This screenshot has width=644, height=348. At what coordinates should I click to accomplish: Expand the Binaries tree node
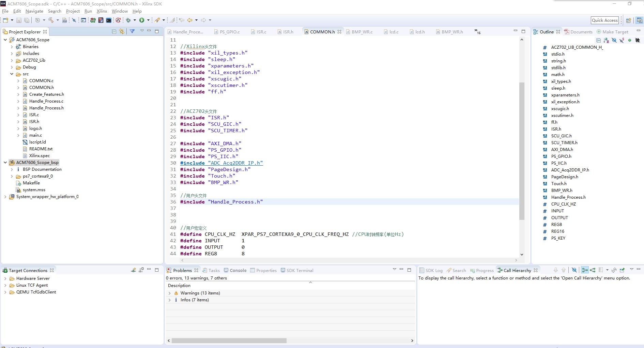tap(12, 47)
